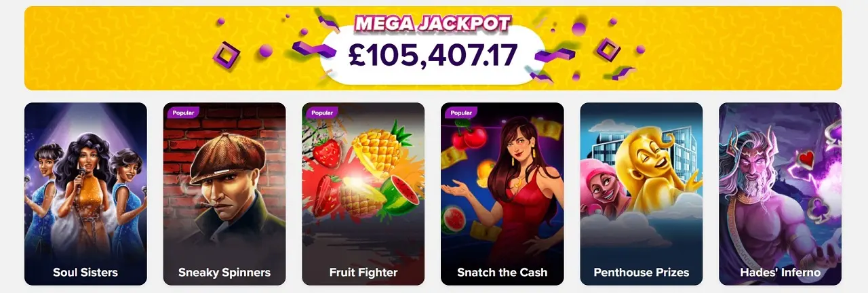Click the Snatch the Cash title label
The width and height of the screenshot is (868, 293).
click(502, 273)
